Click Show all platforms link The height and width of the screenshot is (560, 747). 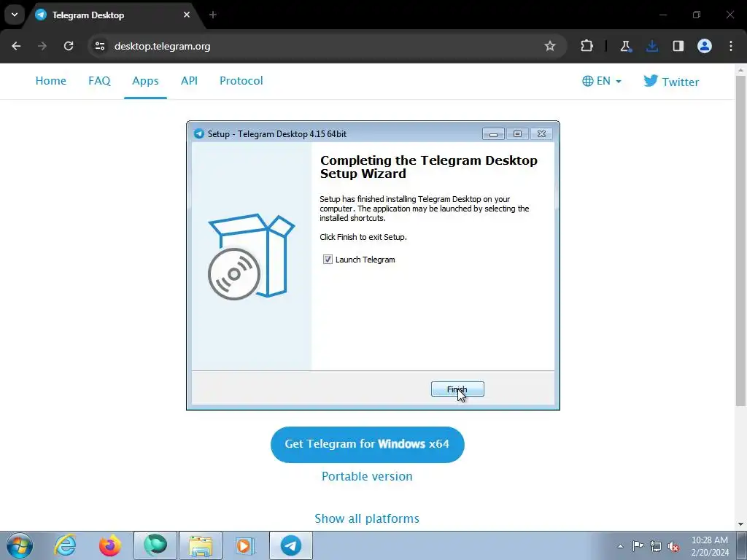[x=368, y=518]
